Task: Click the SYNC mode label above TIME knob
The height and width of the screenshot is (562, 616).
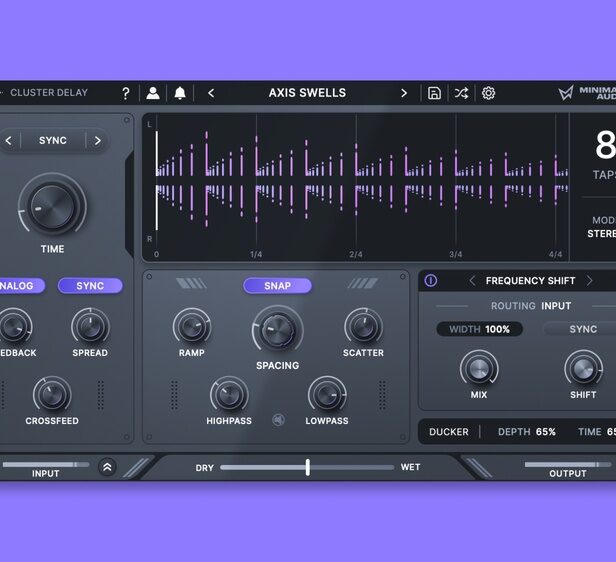Action: click(x=53, y=140)
